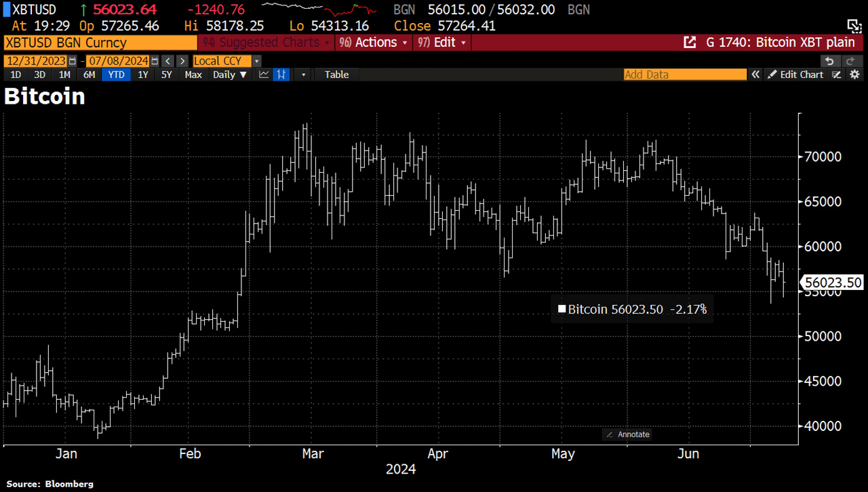This screenshot has width=868, height=492.
Task: Click the undo arrow icon
Action: (829, 61)
